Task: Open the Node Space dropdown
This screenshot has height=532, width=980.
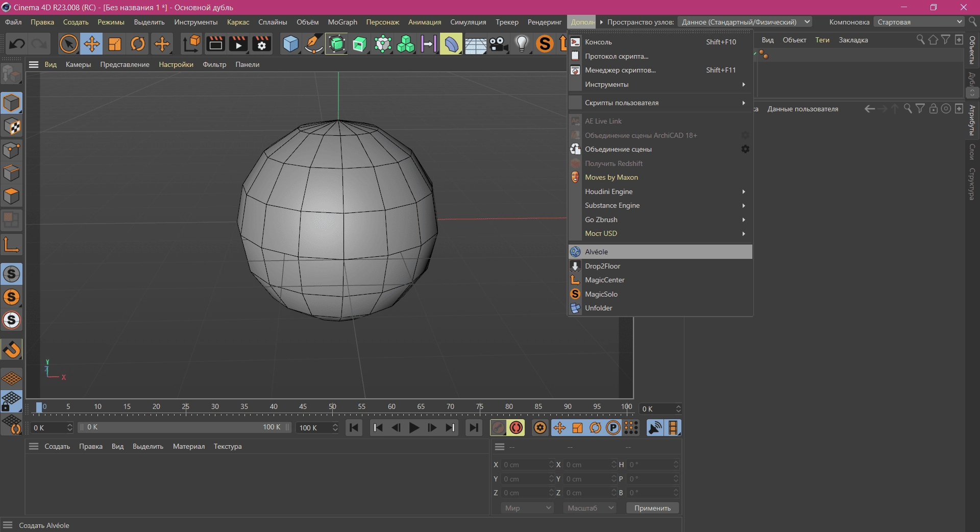Action: 745,22
